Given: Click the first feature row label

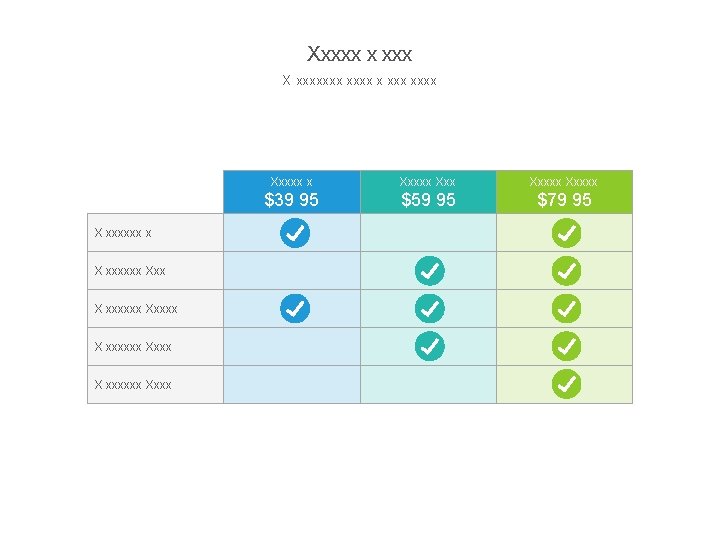Looking at the screenshot, I should [123, 233].
